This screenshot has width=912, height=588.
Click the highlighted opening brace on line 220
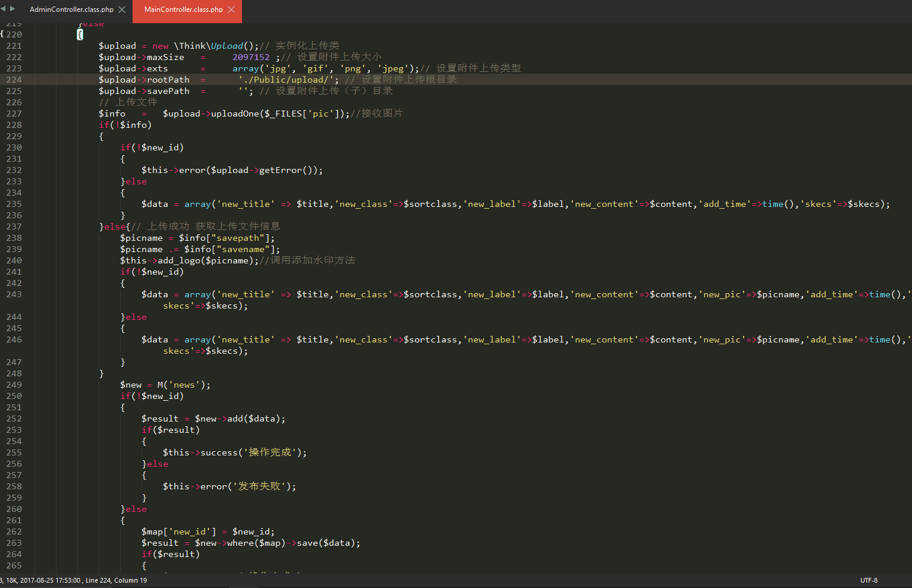point(80,34)
